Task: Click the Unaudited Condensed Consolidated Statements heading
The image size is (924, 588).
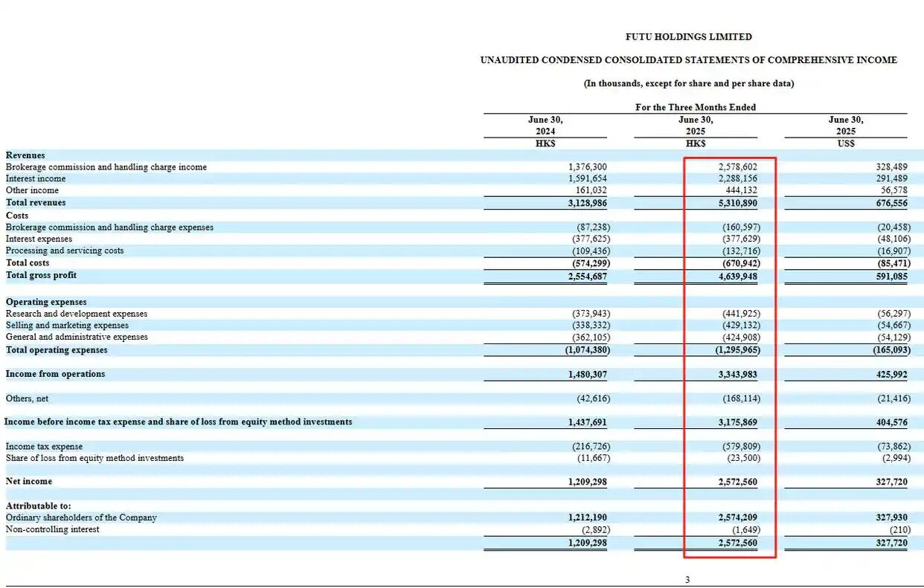Action: 688,60
